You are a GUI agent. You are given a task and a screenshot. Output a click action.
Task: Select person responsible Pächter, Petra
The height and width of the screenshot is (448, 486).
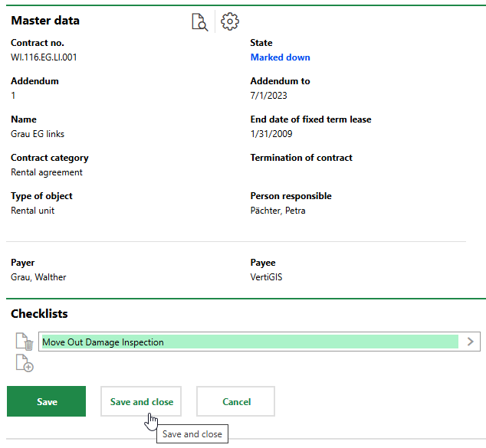(x=277, y=211)
